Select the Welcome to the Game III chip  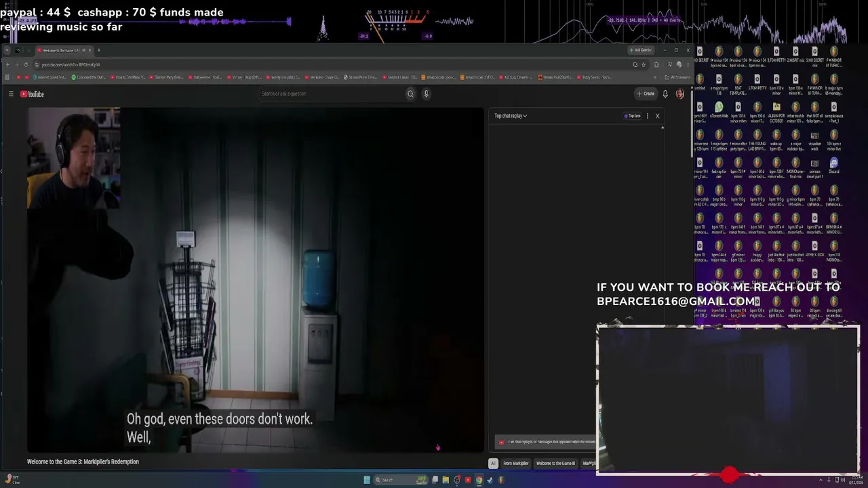(555, 464)
